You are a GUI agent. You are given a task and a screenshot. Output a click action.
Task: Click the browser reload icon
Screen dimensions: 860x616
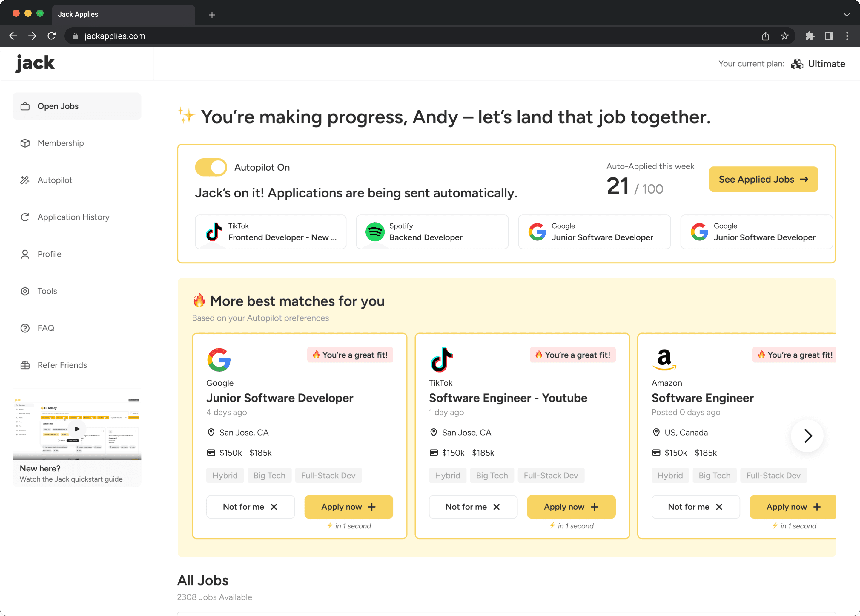pos(52,36)
